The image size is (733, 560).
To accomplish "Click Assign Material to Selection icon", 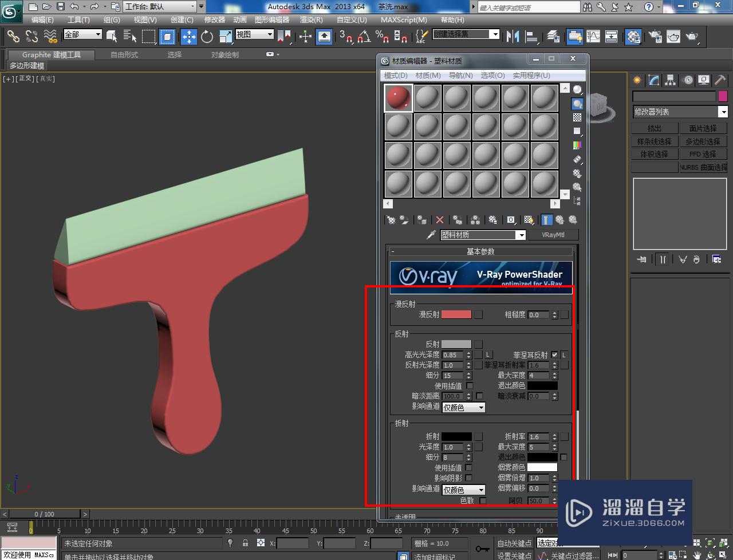I will pyautogui.click(x=421, y=220).
